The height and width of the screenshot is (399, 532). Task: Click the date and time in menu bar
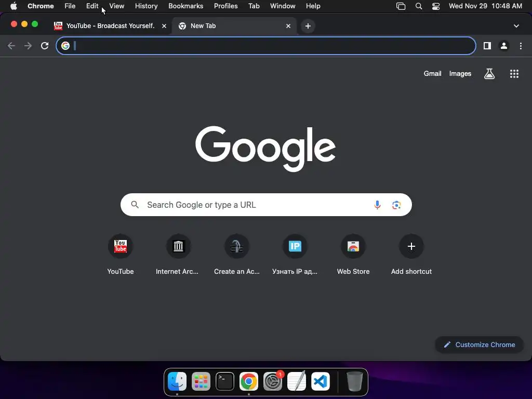coord(485,6)
